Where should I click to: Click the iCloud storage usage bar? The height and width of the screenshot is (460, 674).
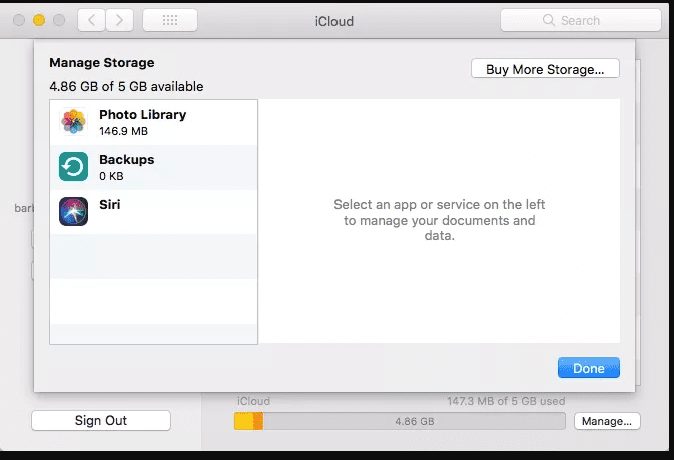pos(400,421)
